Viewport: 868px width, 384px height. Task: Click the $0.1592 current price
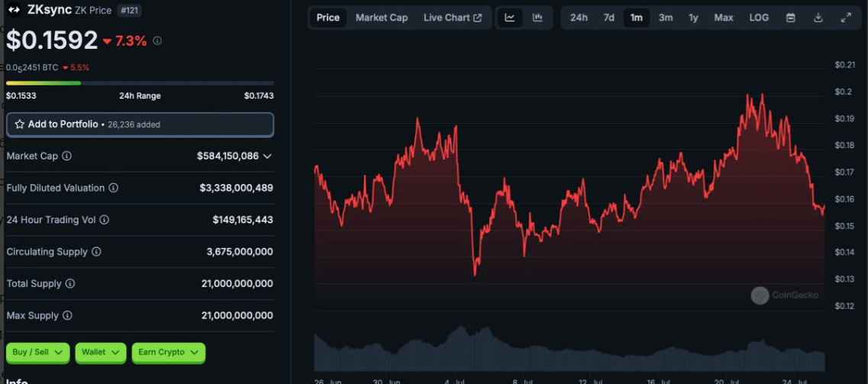pos(52,40)
